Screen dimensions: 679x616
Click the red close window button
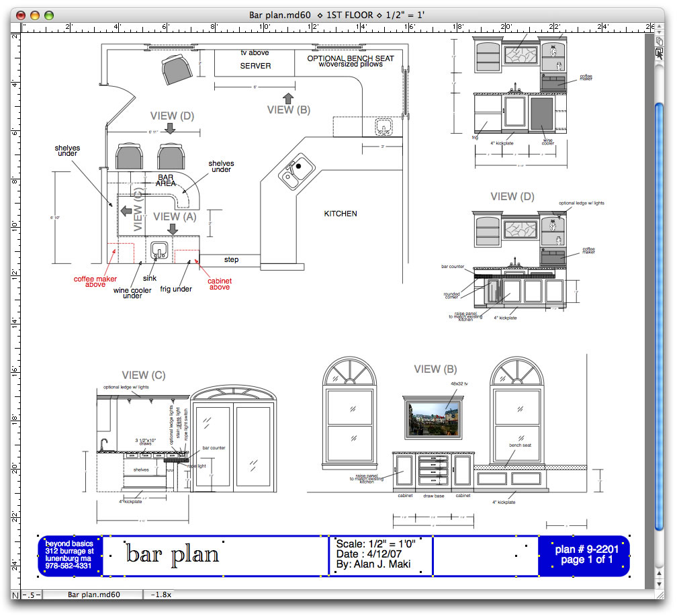click(20, 15)
